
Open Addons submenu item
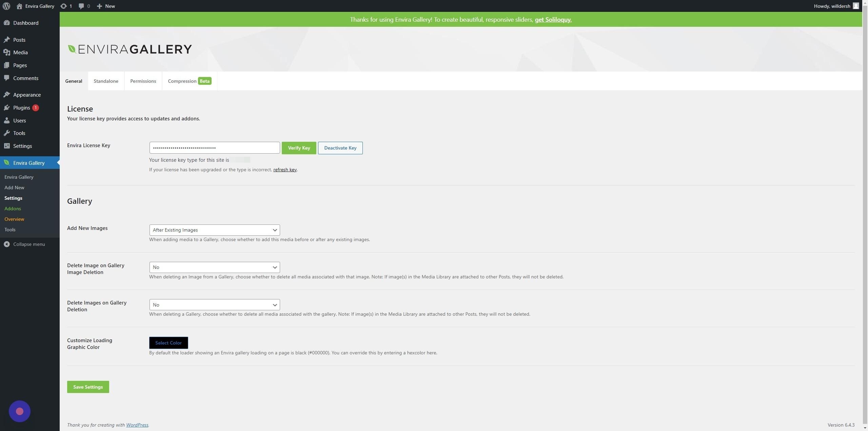(x=13, y=209)
